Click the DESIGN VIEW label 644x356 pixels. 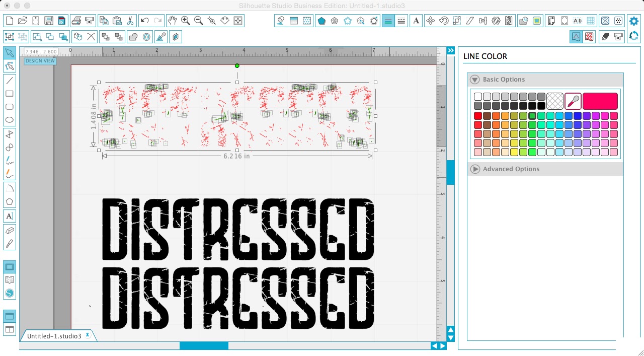pyautogui.click(x=40, y=60)
